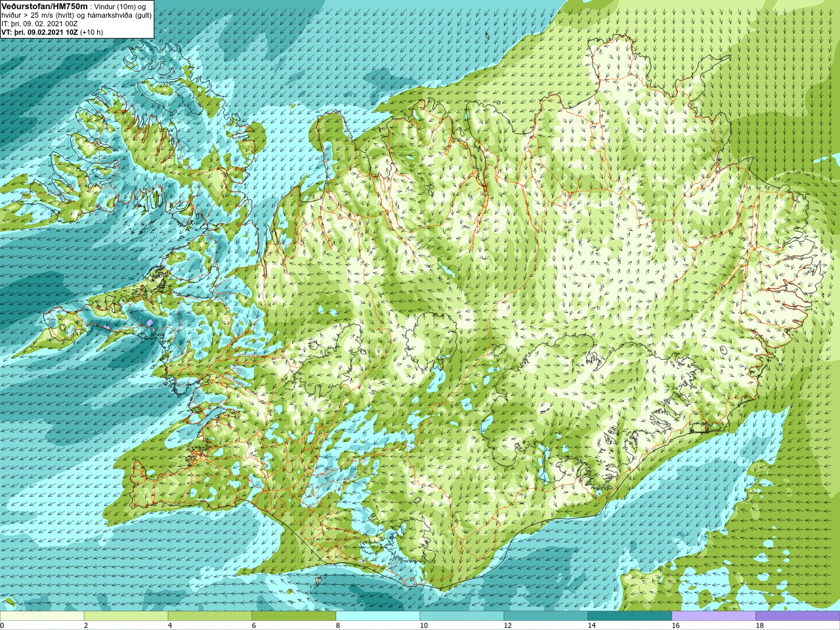This screenshot has width=840, height=630.
Task: Click the purple swatch above 18
Action: tap(798, 616)
